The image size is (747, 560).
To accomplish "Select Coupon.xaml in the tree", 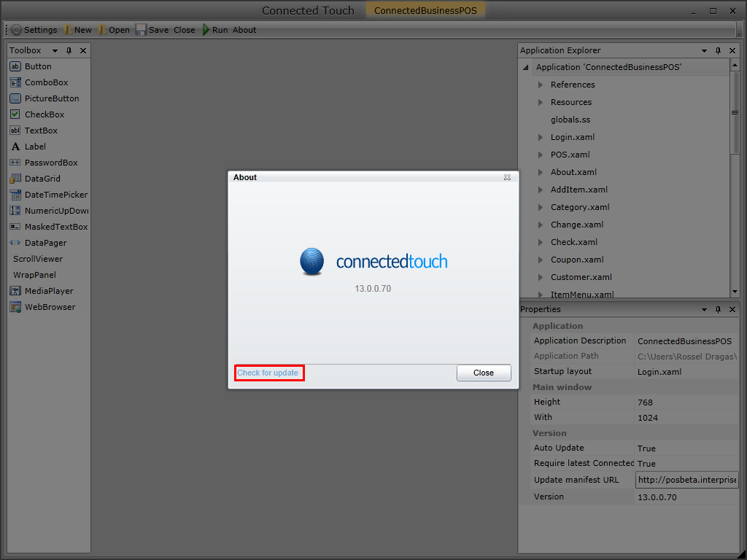I will (577, 260).
